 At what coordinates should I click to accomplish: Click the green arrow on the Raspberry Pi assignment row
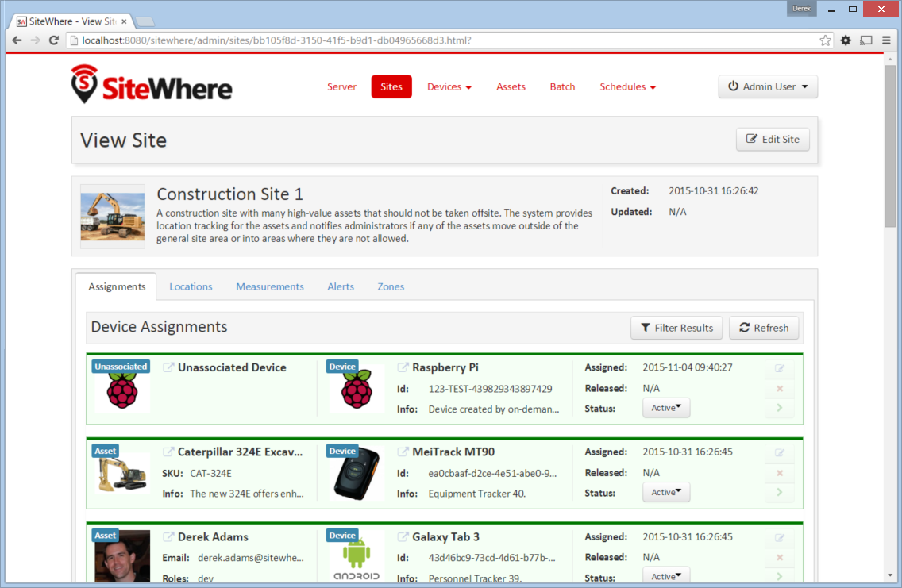(780, 408)
